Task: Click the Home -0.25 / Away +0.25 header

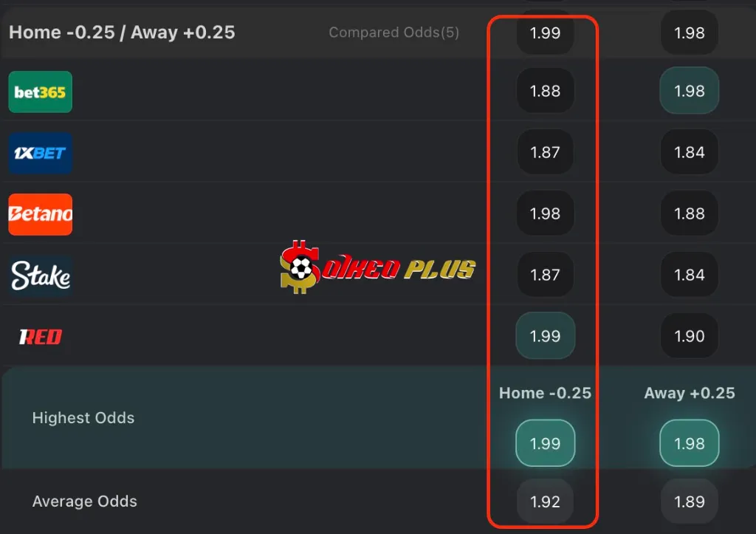Action: point(122,32)
